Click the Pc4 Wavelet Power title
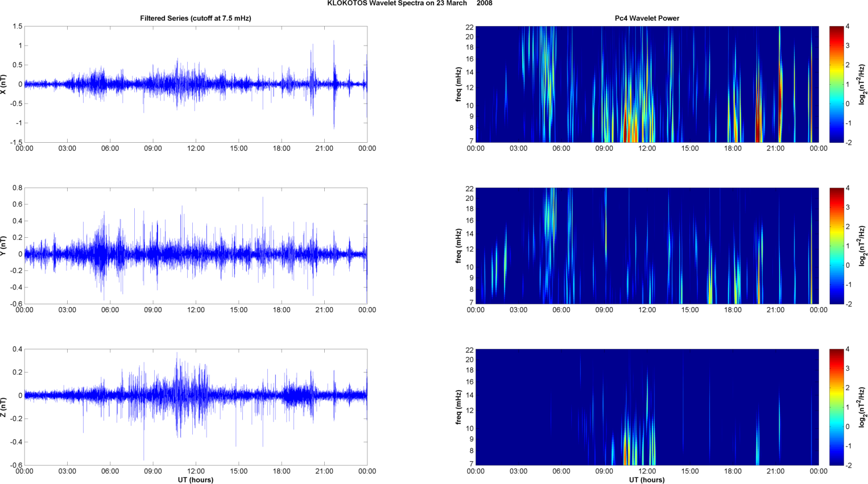Screen dimensions: 868x484 647,18
